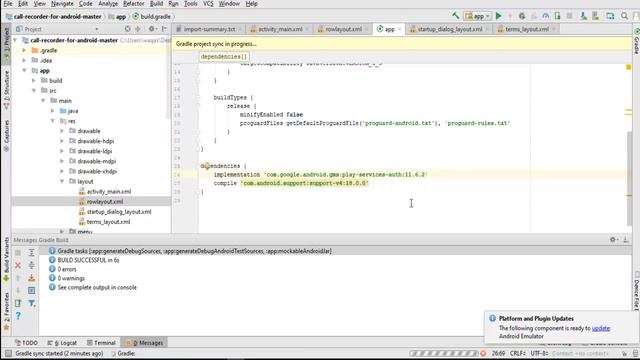Close the rowlayout.xml tab
This screenshot has height=360, width=640.
367,29
